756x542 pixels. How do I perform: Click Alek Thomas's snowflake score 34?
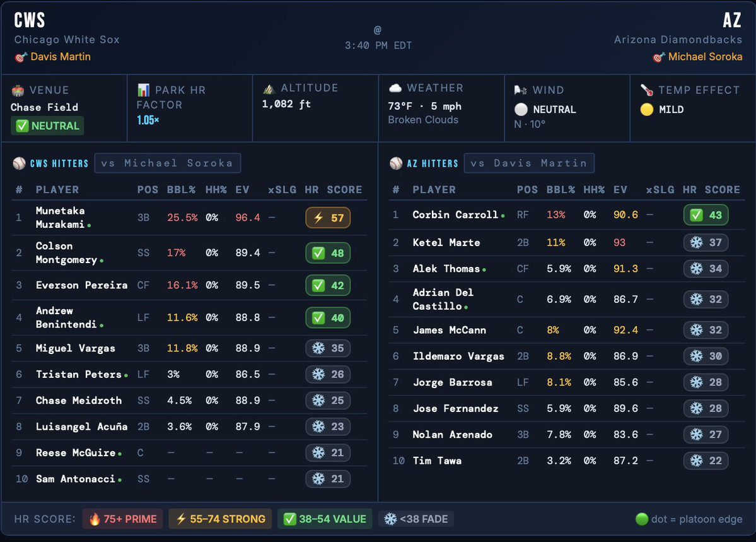tap(706, 268)
